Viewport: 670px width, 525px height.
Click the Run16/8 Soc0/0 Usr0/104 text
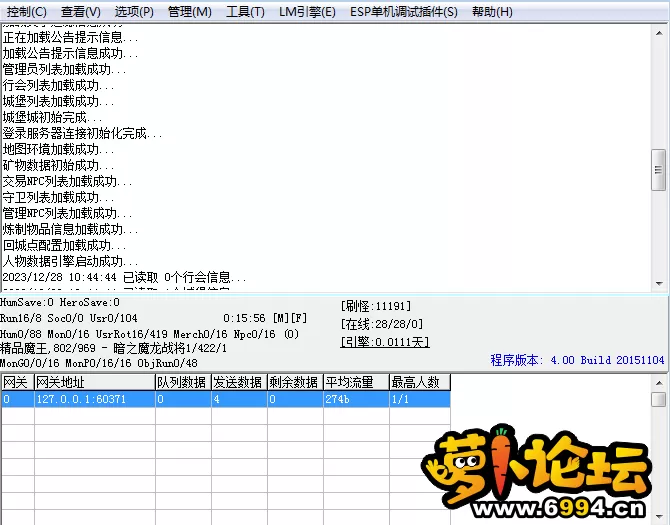69,318
